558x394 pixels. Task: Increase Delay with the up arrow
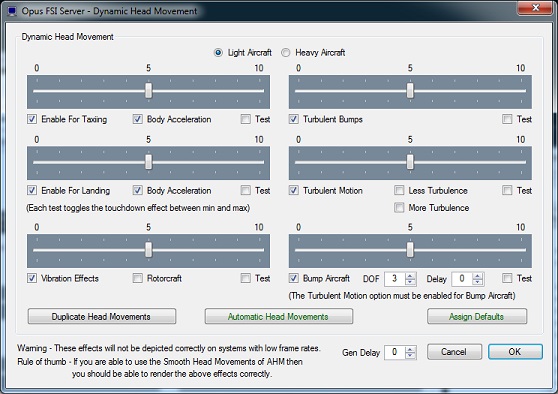pos(478,275)
